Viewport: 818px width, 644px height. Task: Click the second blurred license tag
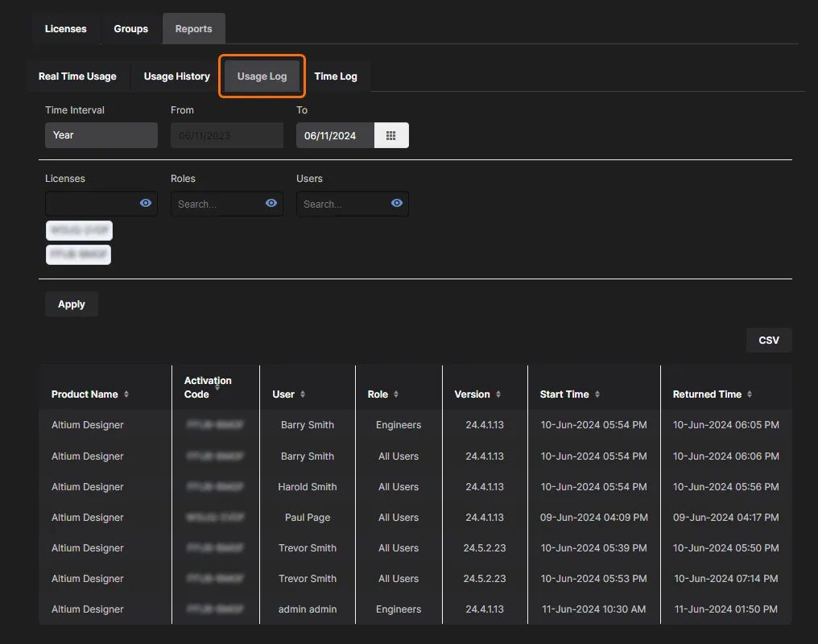[78, 254]
